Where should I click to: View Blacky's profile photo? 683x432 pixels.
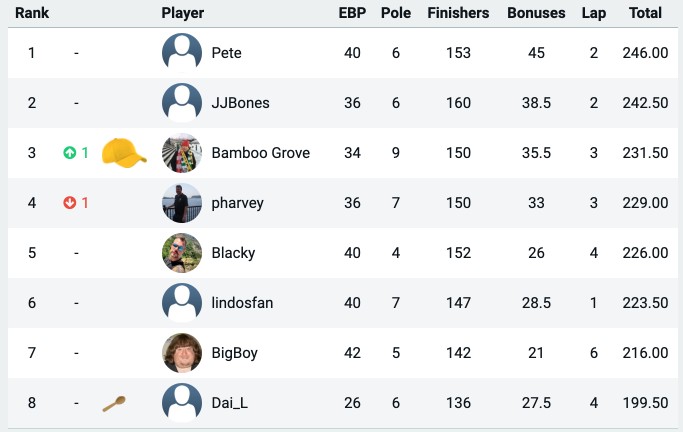tap(182, 253)
